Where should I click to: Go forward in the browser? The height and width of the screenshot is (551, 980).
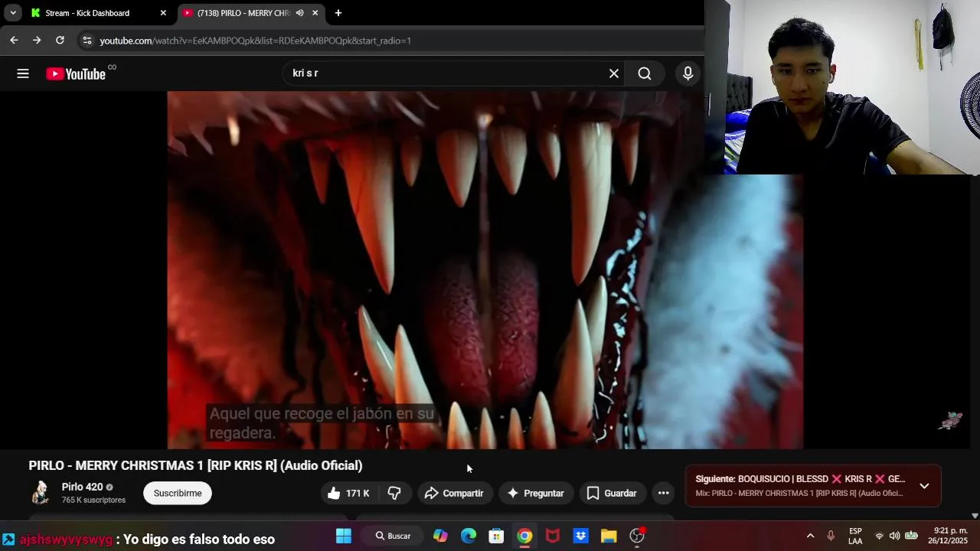37,41
